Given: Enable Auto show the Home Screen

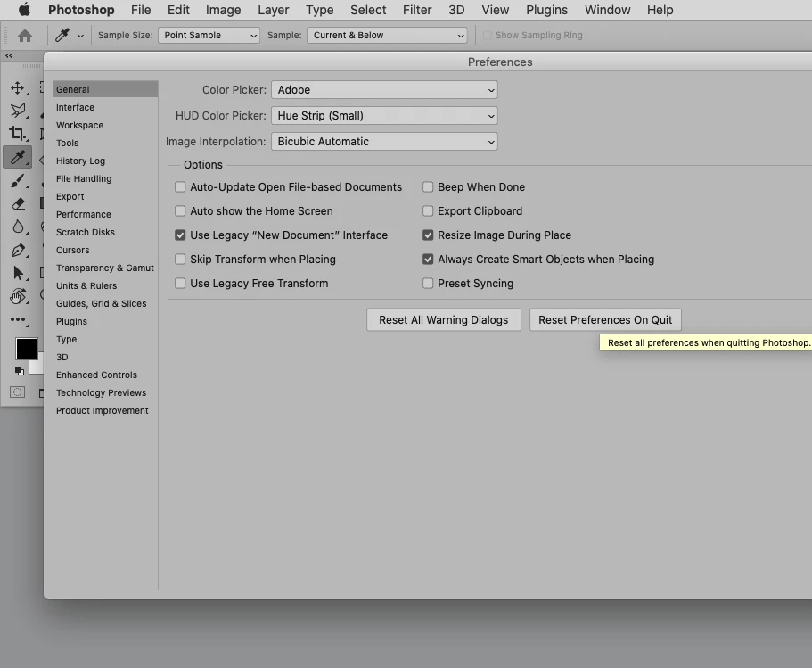Looking at the screenshot, I should 180,210.
